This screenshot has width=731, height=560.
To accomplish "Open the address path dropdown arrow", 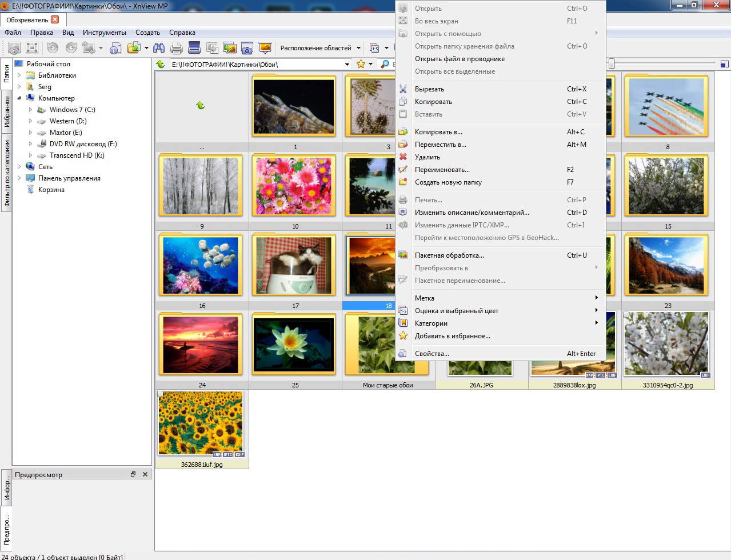I will click(x=347, y=65).
